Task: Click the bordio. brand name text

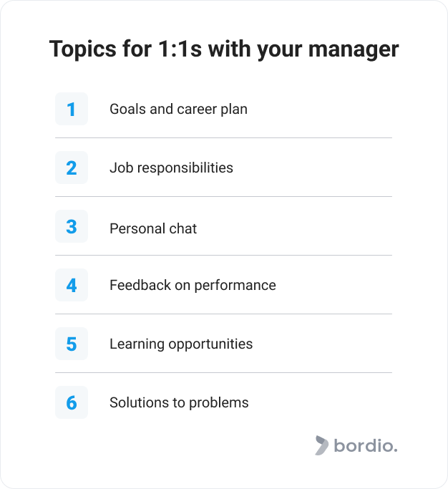Action: point(366,445)
